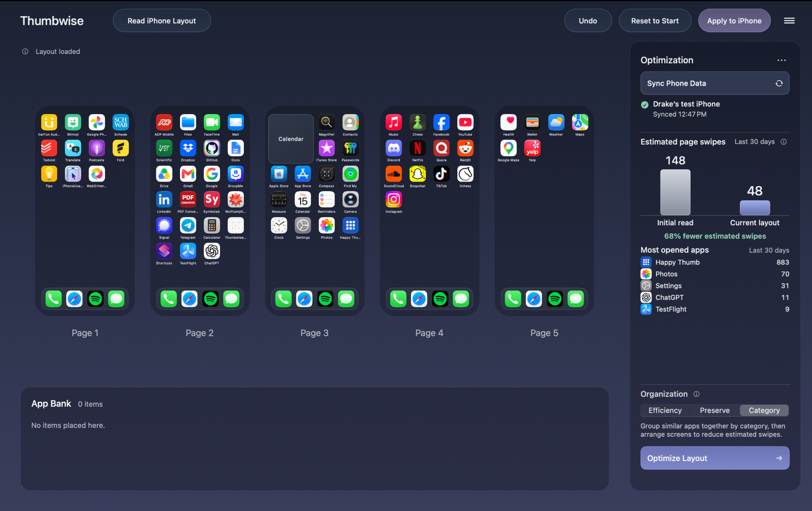
Task: Select the Category organization mode
Action: click(x=764, y=410)
